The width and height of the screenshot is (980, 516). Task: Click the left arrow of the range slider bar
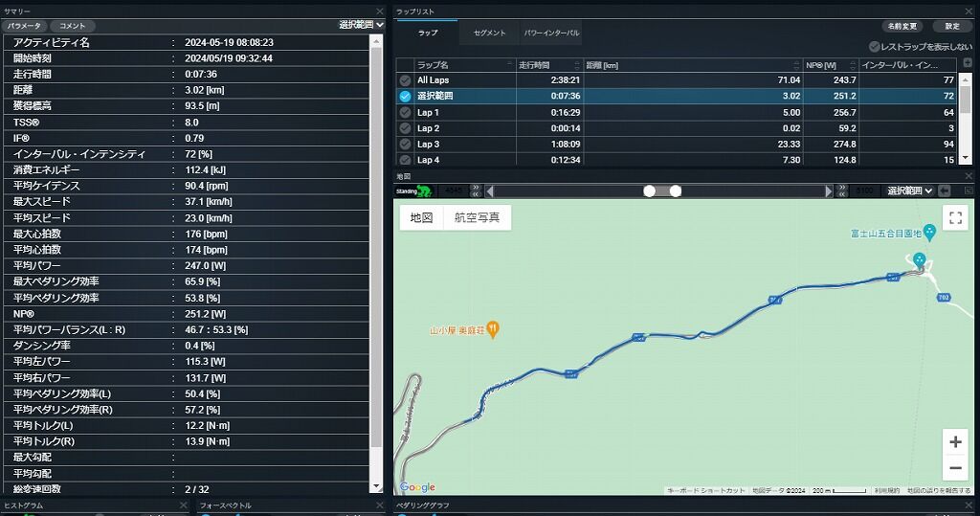click(490, 191)
